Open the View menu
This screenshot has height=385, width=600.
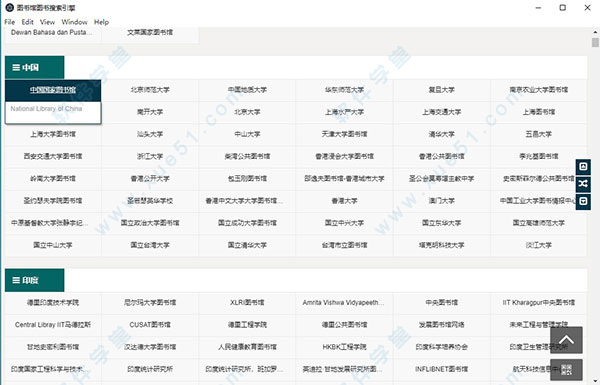click(x=47, y=22)
